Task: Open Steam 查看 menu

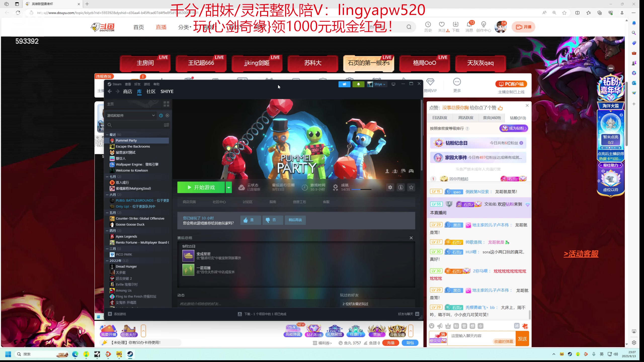Action: (x=128, y=84)
